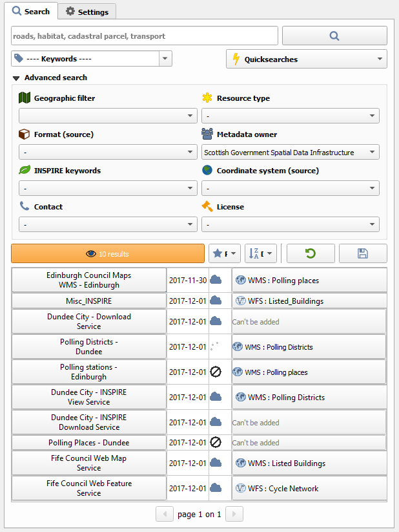
Task: Open Dundee City - INSPIRE View Service
Action: [89, 397]
